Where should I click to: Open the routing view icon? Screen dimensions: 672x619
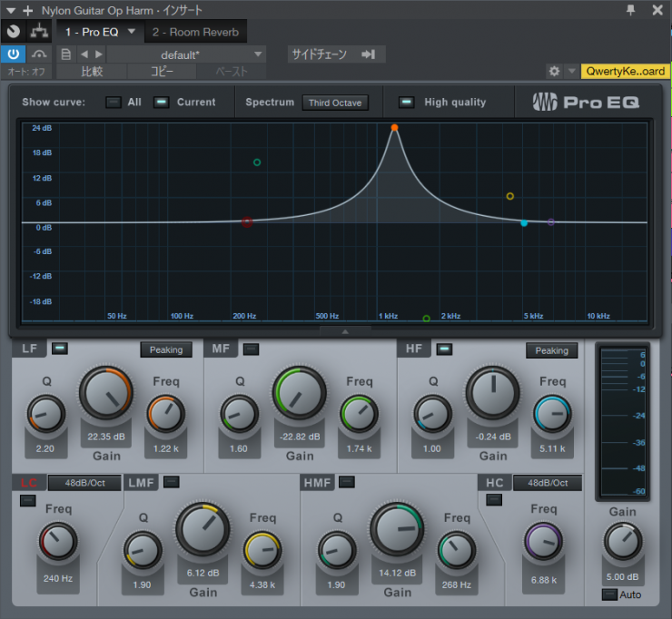[39, 31]
